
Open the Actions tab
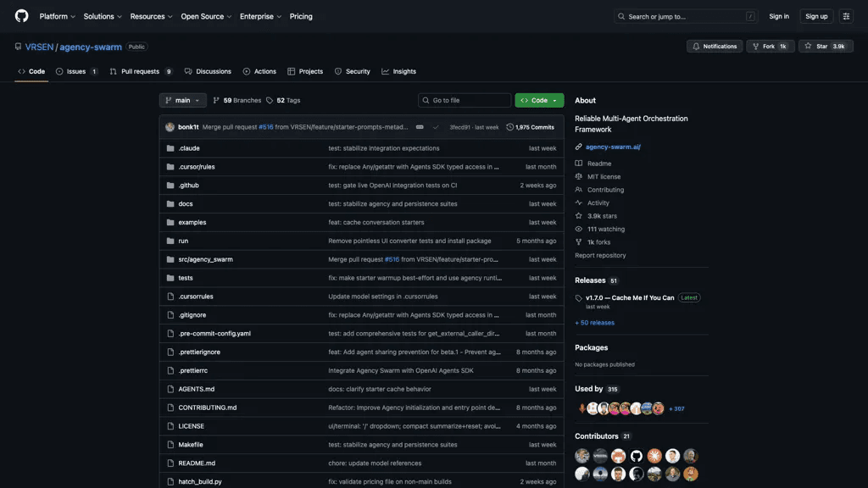[x=259, y=71]
